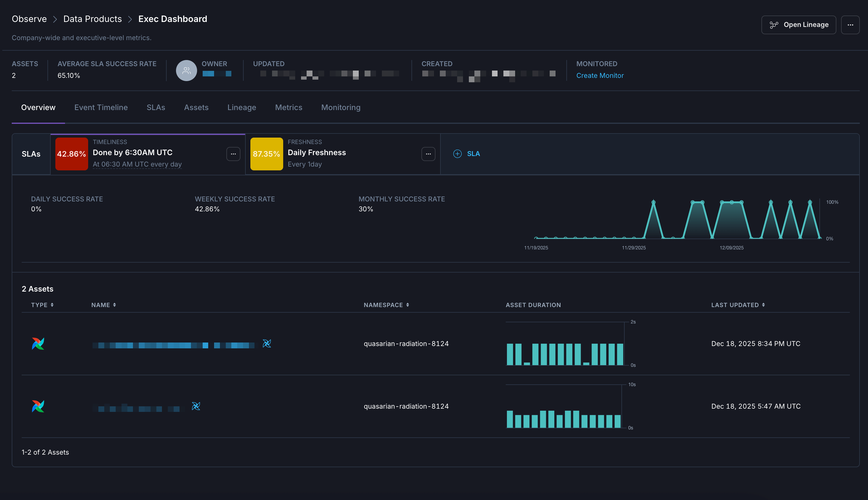The height and width of the screenshot is (500, 868).
Task: Switch to the Event Timeline tab
Action: point(101,107)
